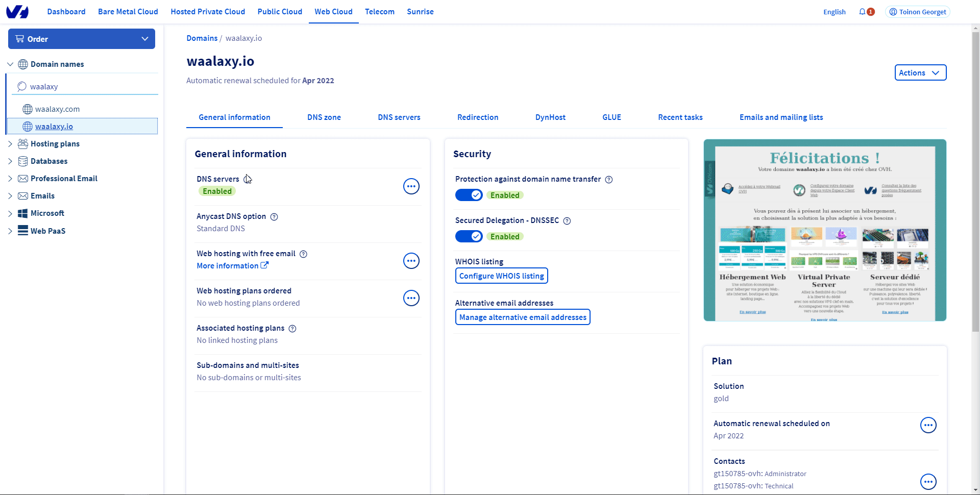This screenshot has width=980, height=495.
Task: Collapse the Domain names tree section
Action: [x=10, y=64]
